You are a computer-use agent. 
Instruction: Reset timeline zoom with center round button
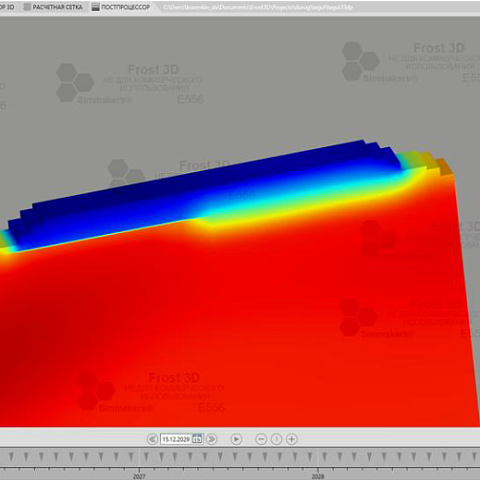[x=276, y=439]
